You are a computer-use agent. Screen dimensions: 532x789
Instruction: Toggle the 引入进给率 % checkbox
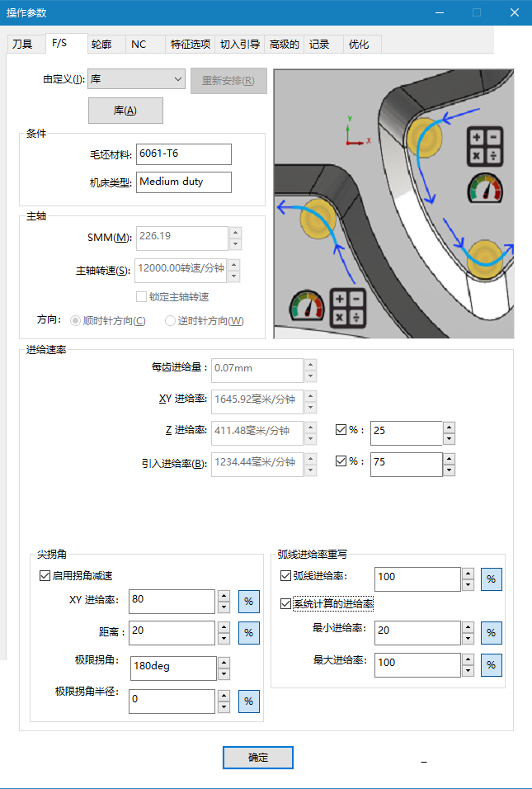(341, 461)
